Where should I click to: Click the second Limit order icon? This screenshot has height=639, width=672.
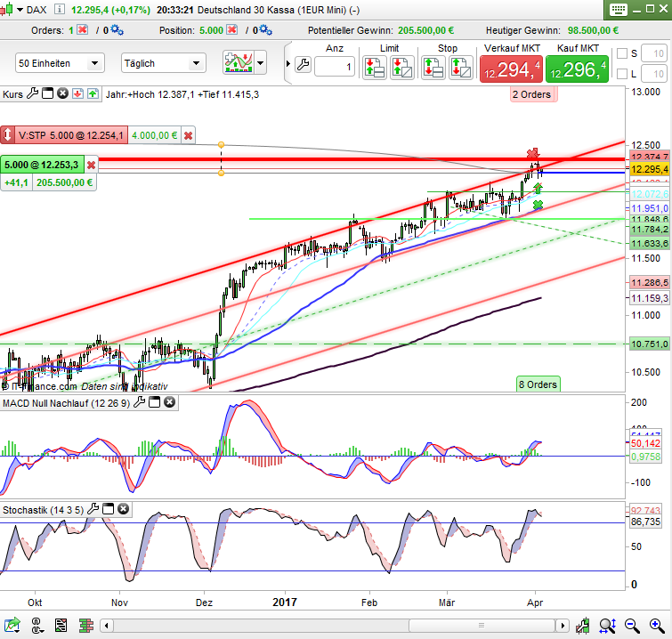pyautogui.click(x=402, y=68)
